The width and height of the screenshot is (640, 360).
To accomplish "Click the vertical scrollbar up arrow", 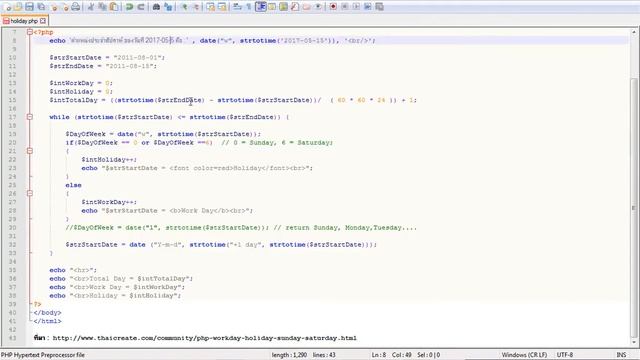I will coord(634,32).
